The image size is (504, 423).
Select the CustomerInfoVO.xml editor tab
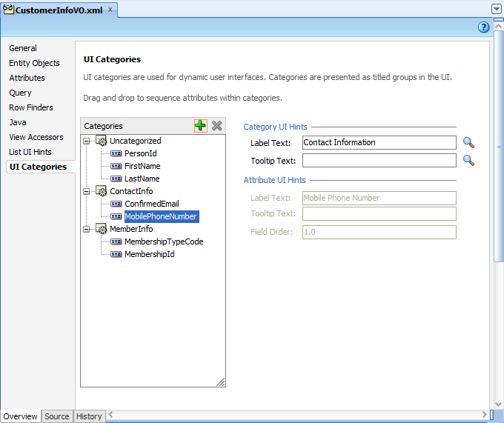(59, 10)
